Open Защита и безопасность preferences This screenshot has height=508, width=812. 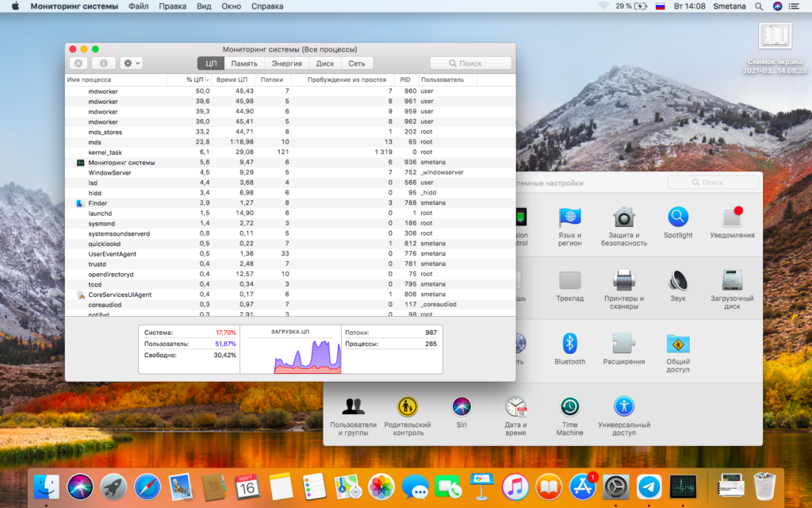(623, 226)
